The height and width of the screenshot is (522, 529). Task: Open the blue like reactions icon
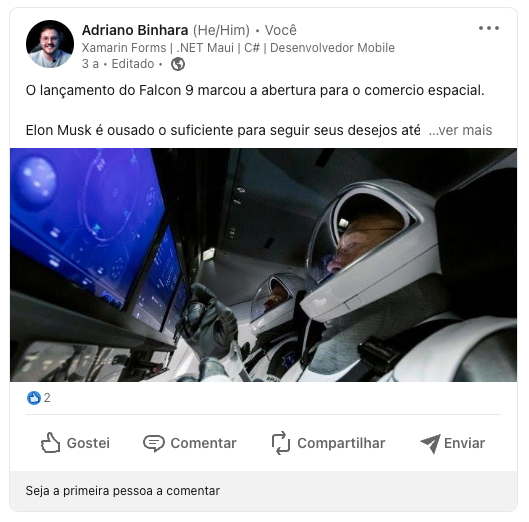(33, 398)
